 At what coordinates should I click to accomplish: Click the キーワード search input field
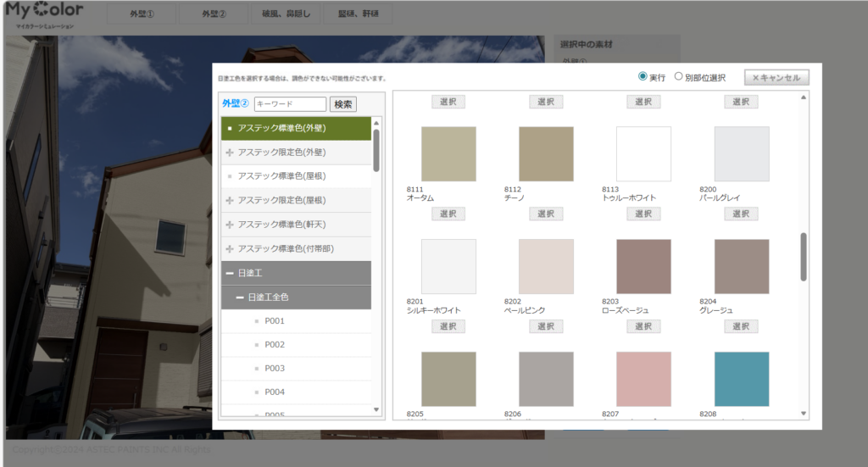(x=290, y=104)
